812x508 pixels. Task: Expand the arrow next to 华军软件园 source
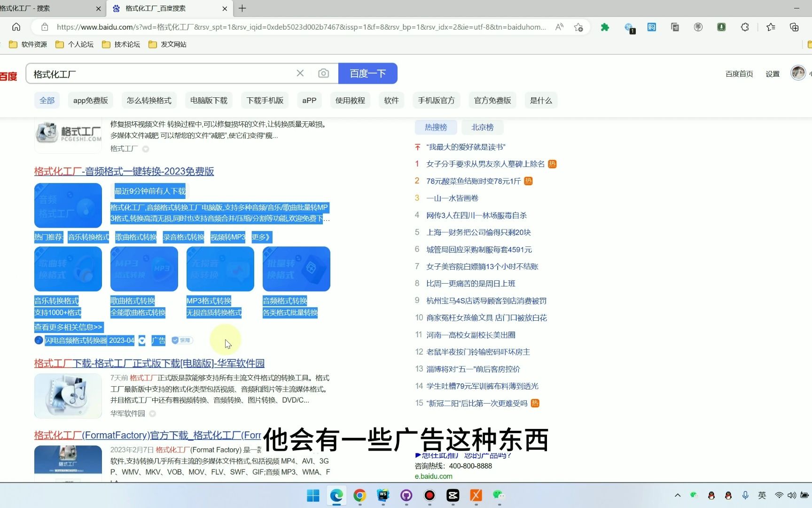click(152, 414)
